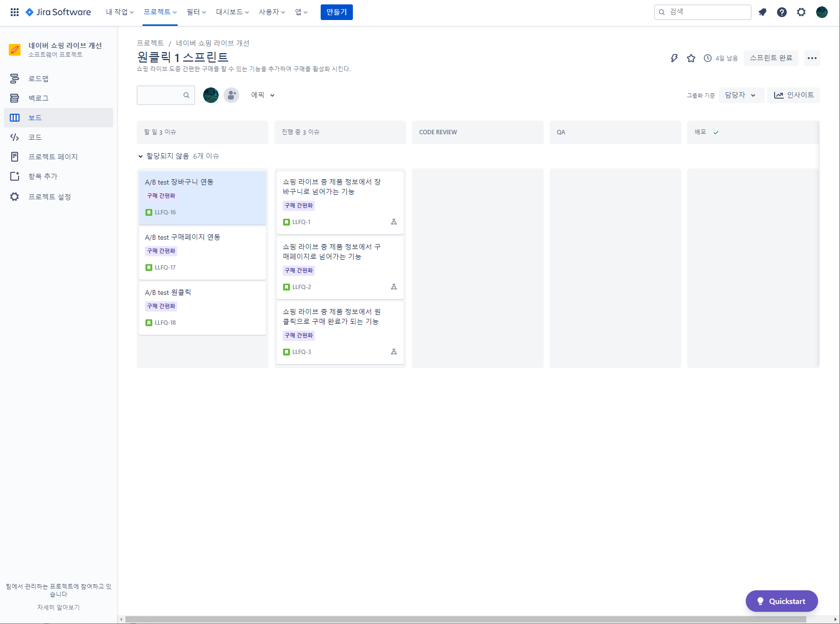The image size is (840, 624).
Task: Open the app switcher grid icon
Action: tap(15, 12)
